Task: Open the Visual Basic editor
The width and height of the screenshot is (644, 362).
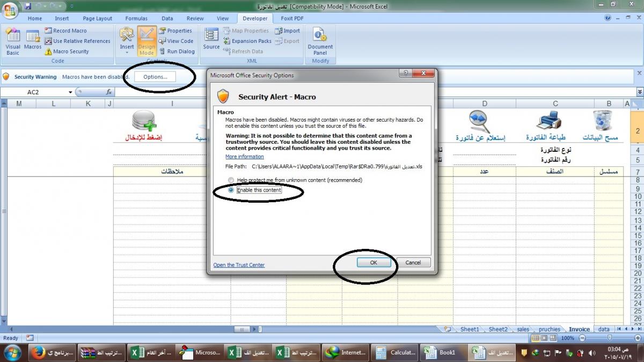Action: click(13, 42)
